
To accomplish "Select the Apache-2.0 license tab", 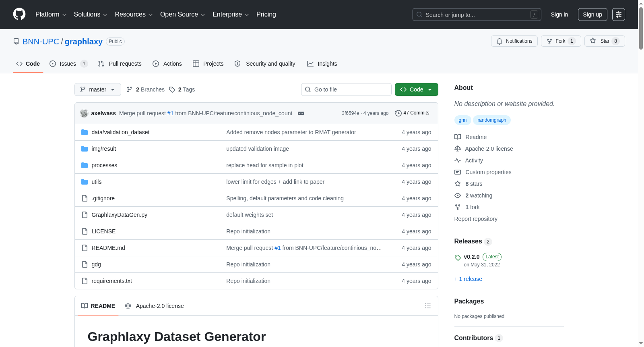I will pos(154,306).
